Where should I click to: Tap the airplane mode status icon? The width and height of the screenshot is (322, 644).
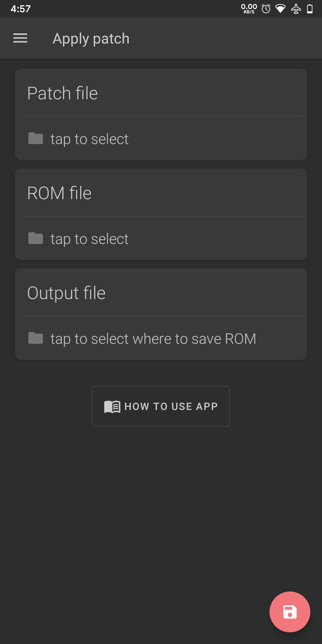click(296, 9)
